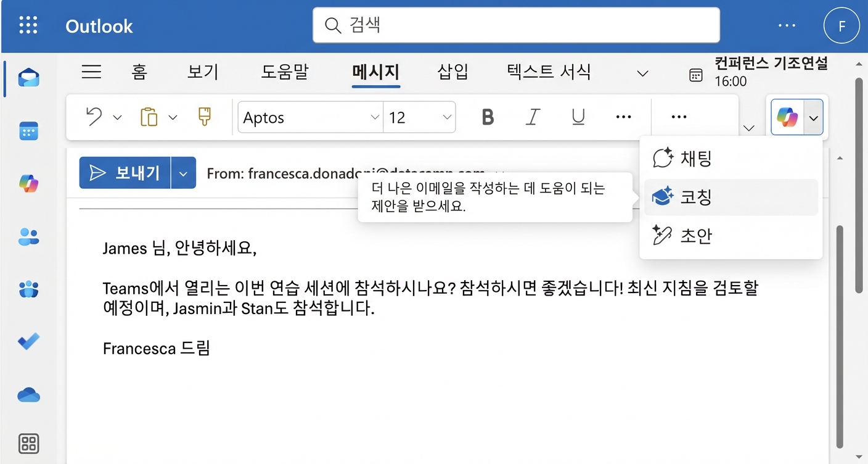Image resolution: width=868 pixels, height=464 pixels.
Task: Expand the ribbon display chevron
Action: point(749,128)
